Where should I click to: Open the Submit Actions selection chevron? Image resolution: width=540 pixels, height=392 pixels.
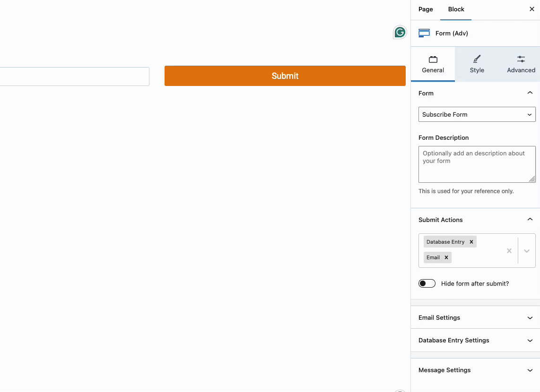pyautogui.click(x=527, y=251)
